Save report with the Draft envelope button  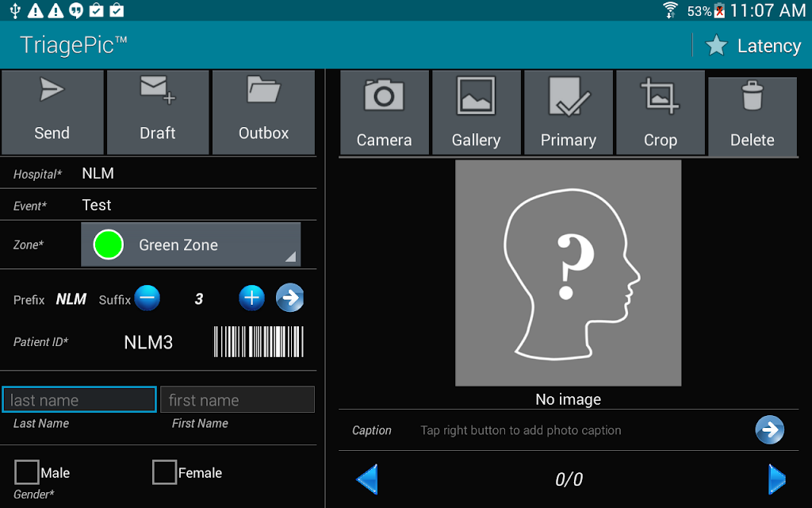[158, 113]
